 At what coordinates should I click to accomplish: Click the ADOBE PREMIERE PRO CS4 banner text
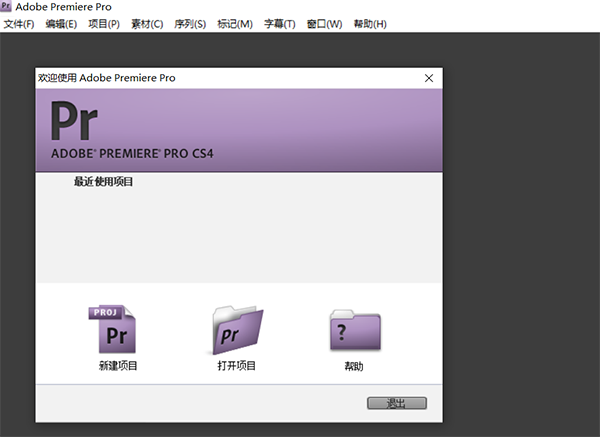132,154
